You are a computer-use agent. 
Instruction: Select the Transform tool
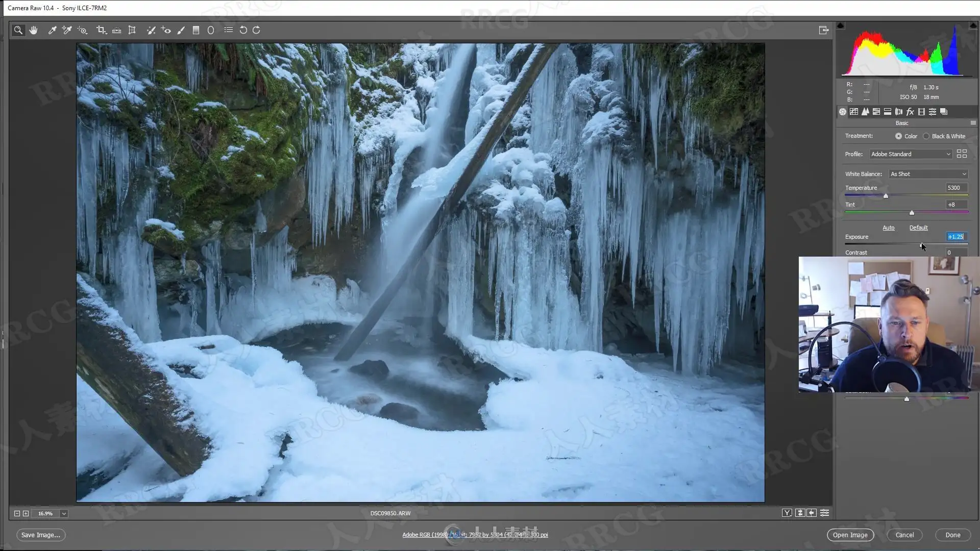click(132, 30)
